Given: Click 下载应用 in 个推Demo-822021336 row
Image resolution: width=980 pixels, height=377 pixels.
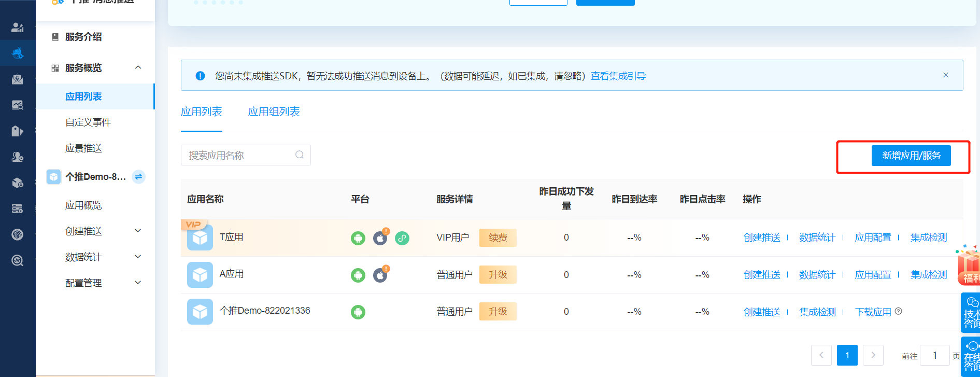Looking at the screenshot, I should [x=873, y=312].
